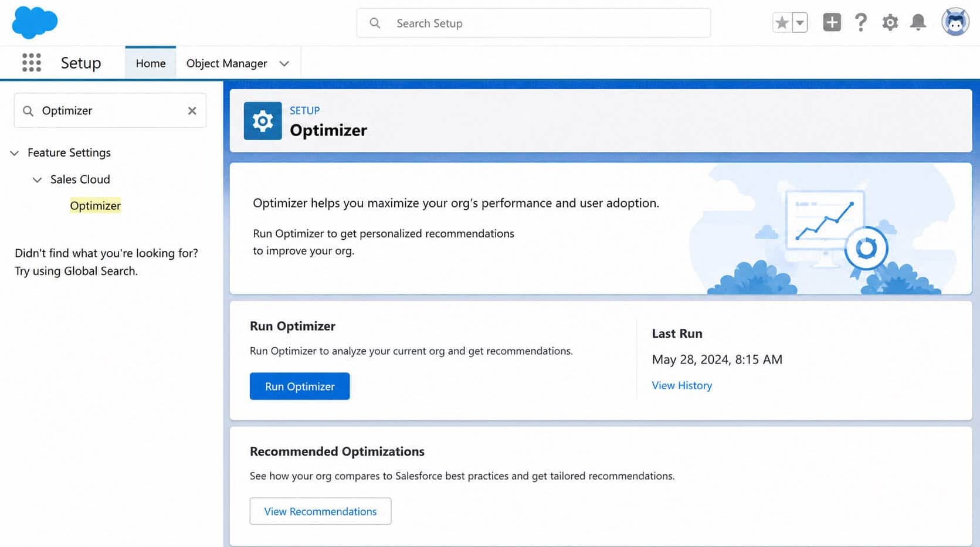Select Sales Cloud tree node
The image size is (980, 547).
tap(80, 179)
